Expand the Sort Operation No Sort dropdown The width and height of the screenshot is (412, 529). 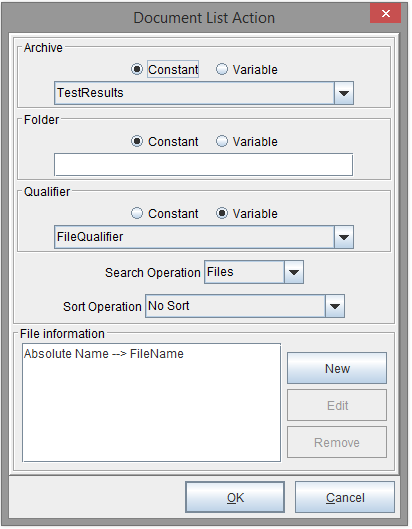[x=245, y=306]
